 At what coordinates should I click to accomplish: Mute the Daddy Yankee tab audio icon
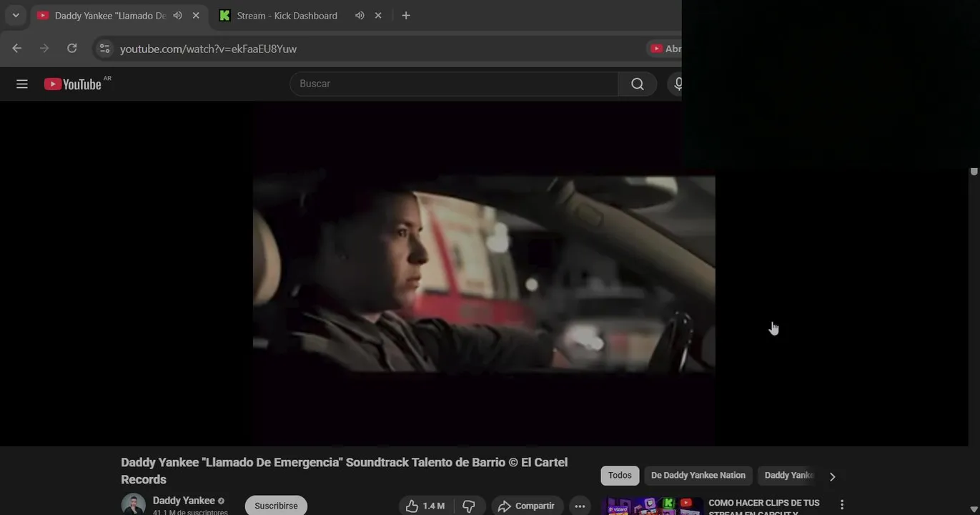tap(177, 16)
